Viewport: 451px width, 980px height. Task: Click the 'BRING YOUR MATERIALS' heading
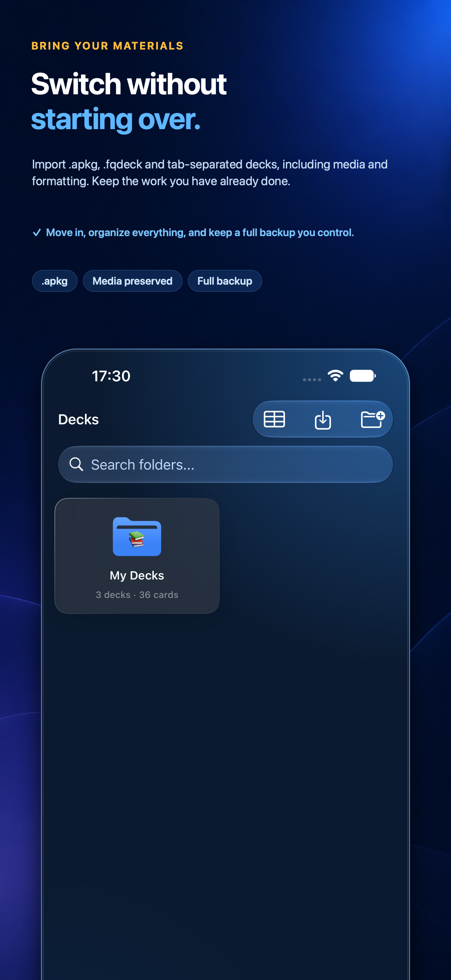(x=107, y=46)
